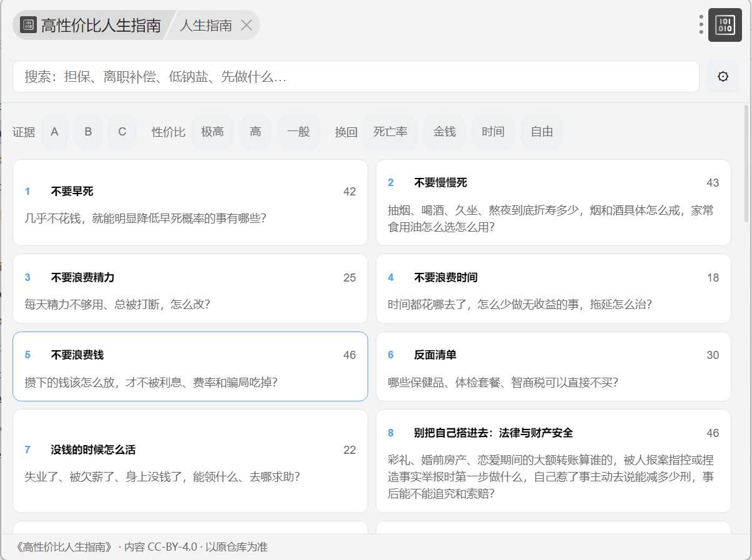This screenshot has height=560, width=752.
Task: Switch to the 高性价比人生指南 tab
Action: [92, 25]
